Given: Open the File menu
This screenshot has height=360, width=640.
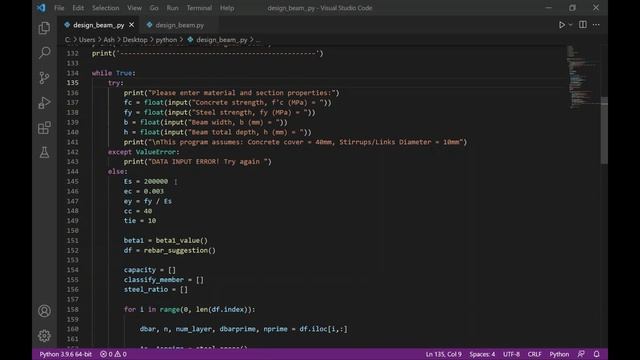Looking at the screenshot, I should pyautogui.click(x=59, y=8).
